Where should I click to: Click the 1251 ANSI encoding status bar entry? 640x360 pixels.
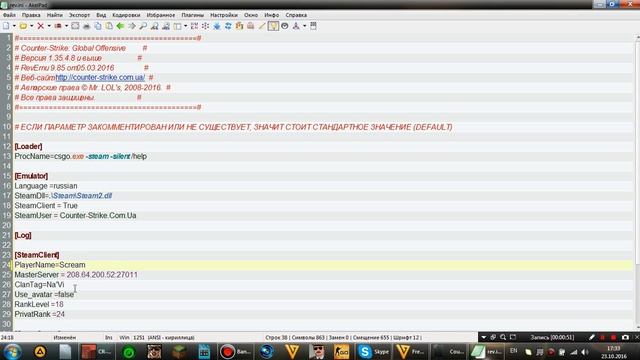164,338
